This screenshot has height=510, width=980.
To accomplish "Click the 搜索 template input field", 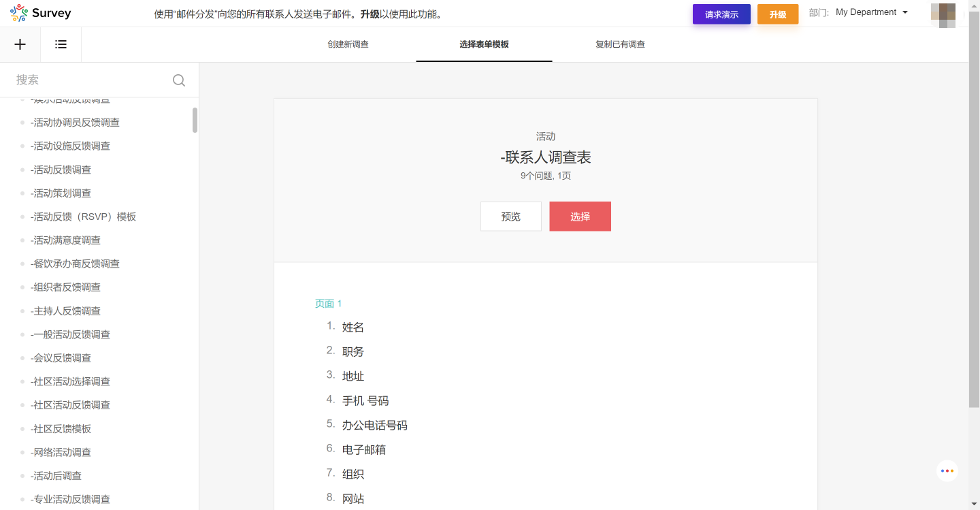I will tap(88, 80).
